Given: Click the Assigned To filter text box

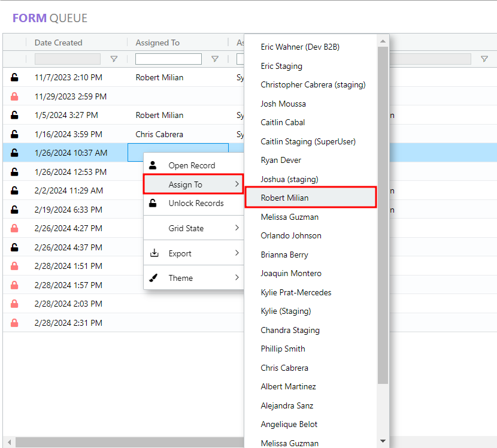Looking at the screenshot, I should [x=168, y=59].
